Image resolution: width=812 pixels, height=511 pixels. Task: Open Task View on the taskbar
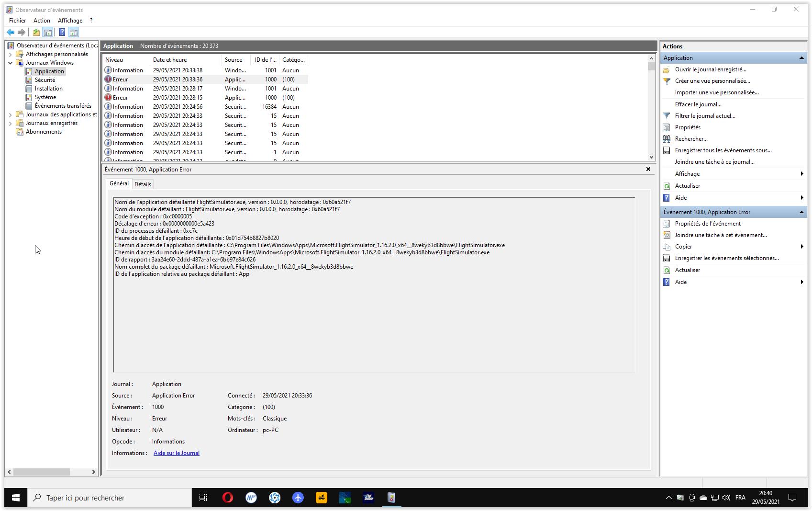[x=203, y=498]
